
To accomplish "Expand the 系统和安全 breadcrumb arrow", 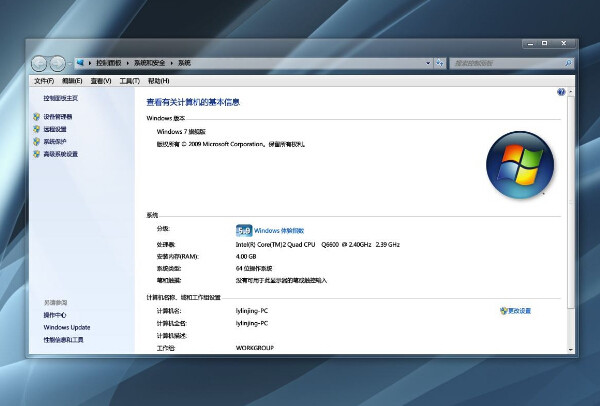I will point(173,63).
